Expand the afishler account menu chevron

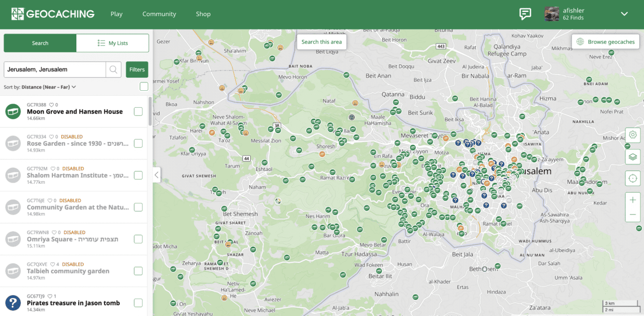coord(624,14)
